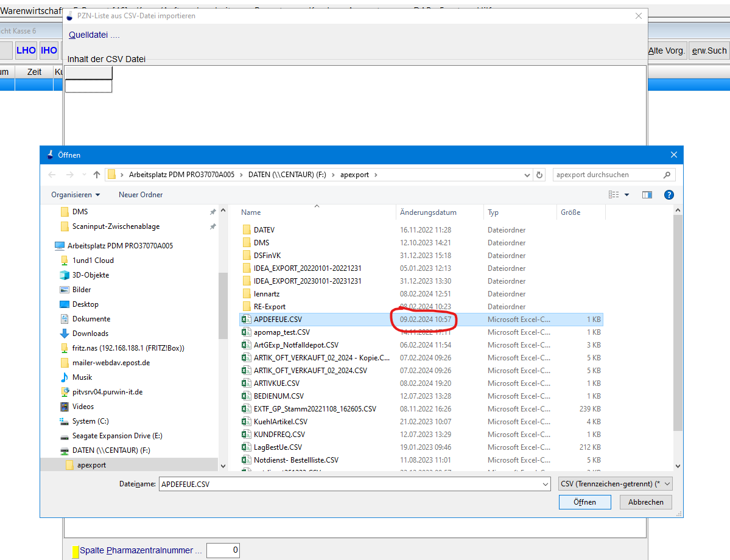
Task: Click the Abbrechen button
Action: pyautogui.click(x=645, y=502)
